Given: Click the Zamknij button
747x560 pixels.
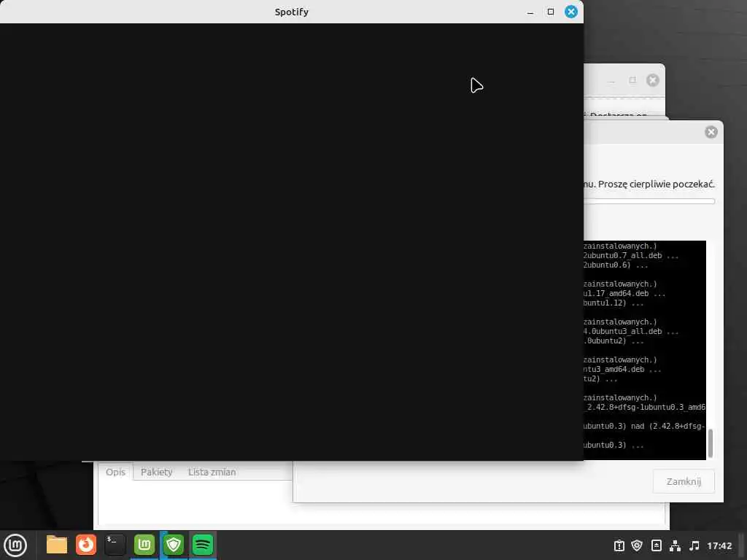Looking at the screenshot, I should point(684,481).
